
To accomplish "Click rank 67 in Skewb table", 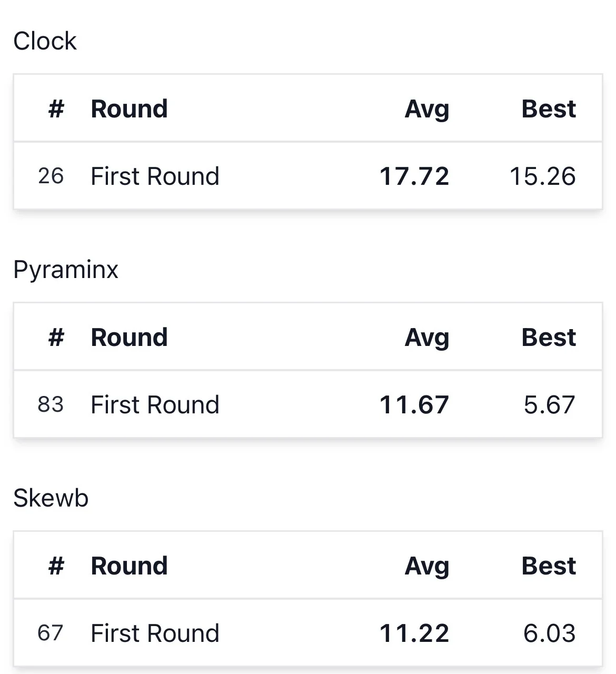I will point(51,633).
